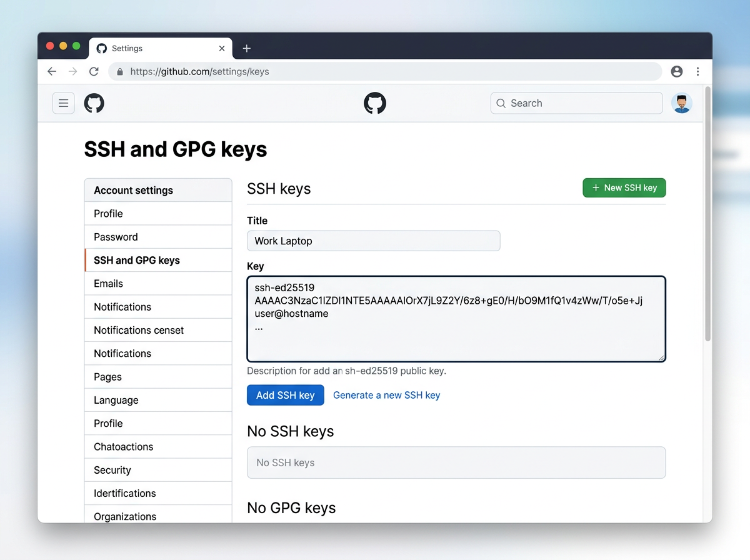Open the Generate a new SSH key link

386,395
